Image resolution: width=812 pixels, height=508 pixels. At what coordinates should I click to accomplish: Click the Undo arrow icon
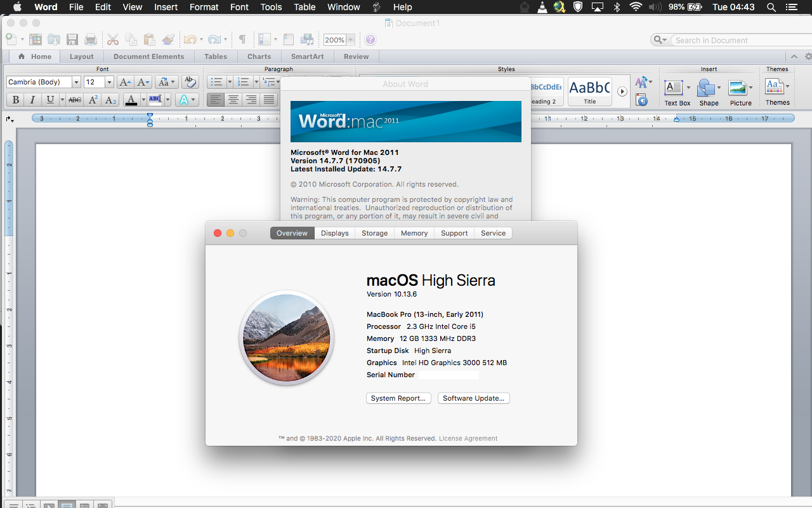pos(190,39)
